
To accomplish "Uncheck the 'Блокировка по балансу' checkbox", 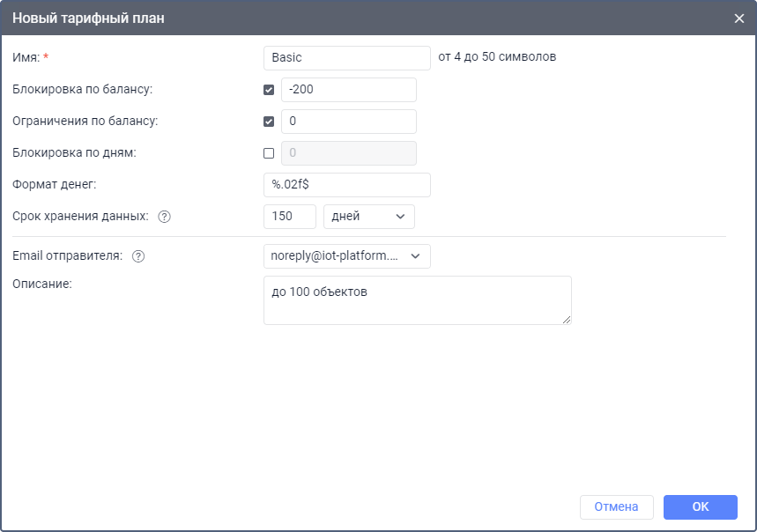I will click(269, 90).
